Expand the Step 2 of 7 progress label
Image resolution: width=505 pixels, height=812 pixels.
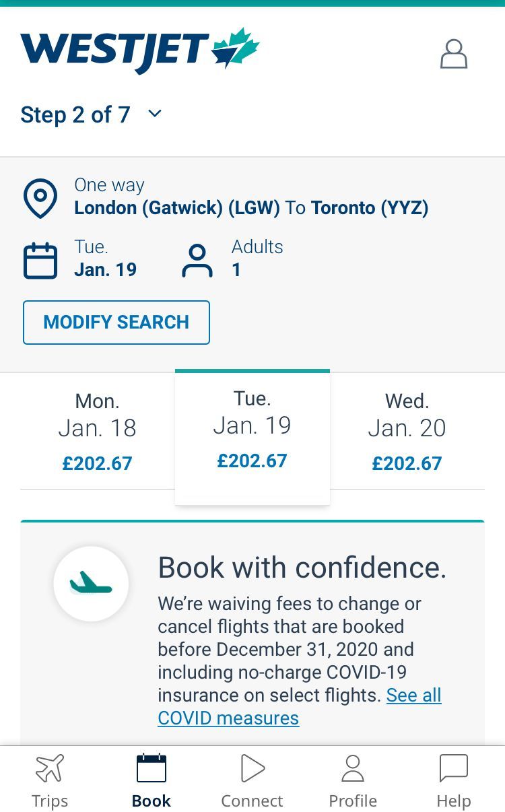[75, 114]
